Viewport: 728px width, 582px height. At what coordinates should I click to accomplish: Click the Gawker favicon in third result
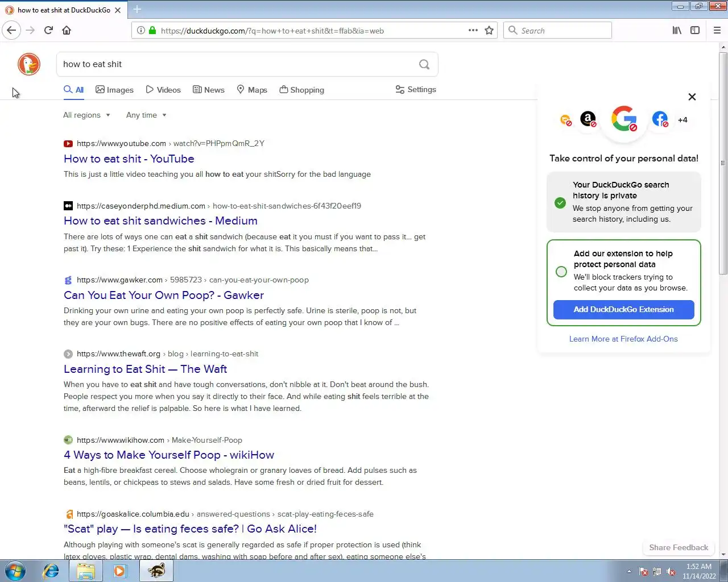click(x=68, y=280)
